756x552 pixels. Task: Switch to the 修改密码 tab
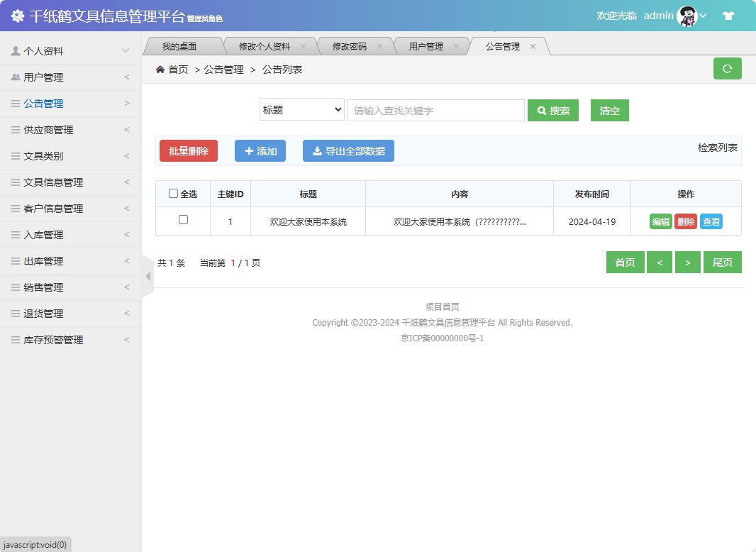pos(350,45)
